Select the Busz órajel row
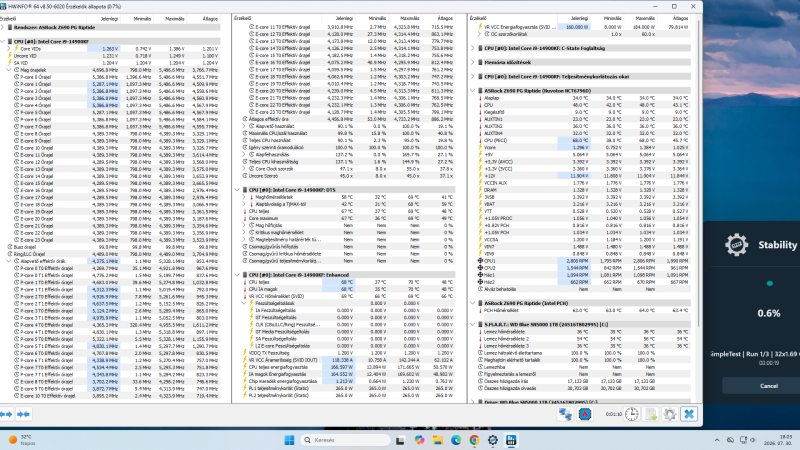 point(110,247)
